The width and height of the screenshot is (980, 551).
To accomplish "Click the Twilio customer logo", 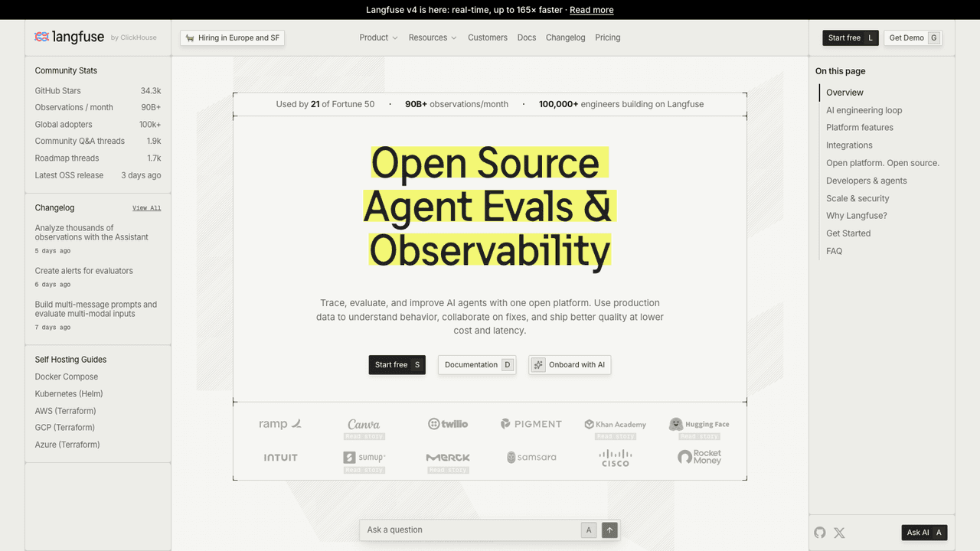I will [x=448, y=424].
